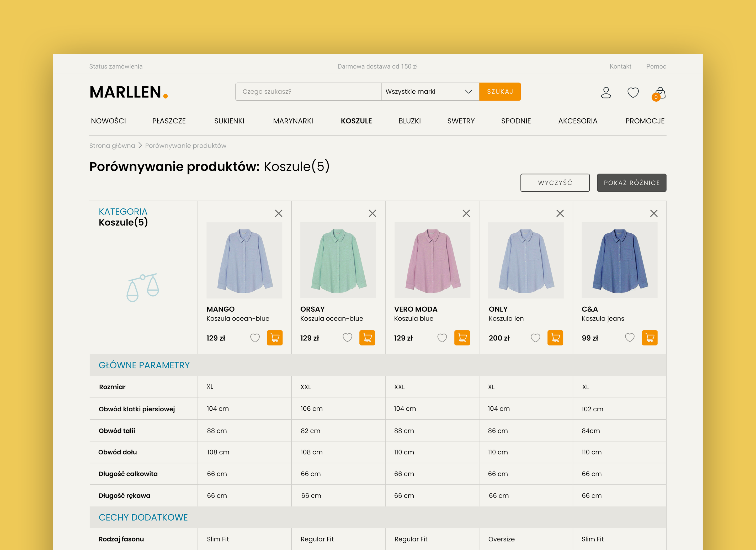Image resolution: width=756 pixels, height=550 pixels.
Task: Favorite the MANGO shirt heart
Action: coord(255,338)
